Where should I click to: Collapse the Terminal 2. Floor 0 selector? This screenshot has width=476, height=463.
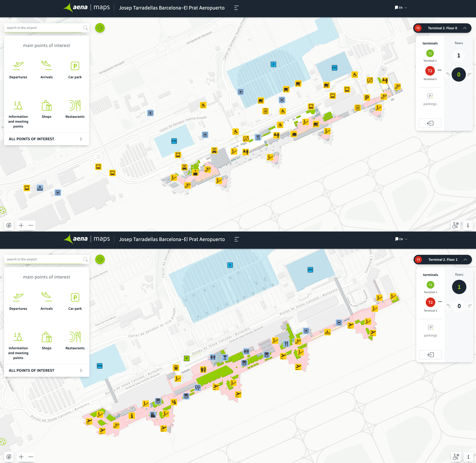pos(465,28)
